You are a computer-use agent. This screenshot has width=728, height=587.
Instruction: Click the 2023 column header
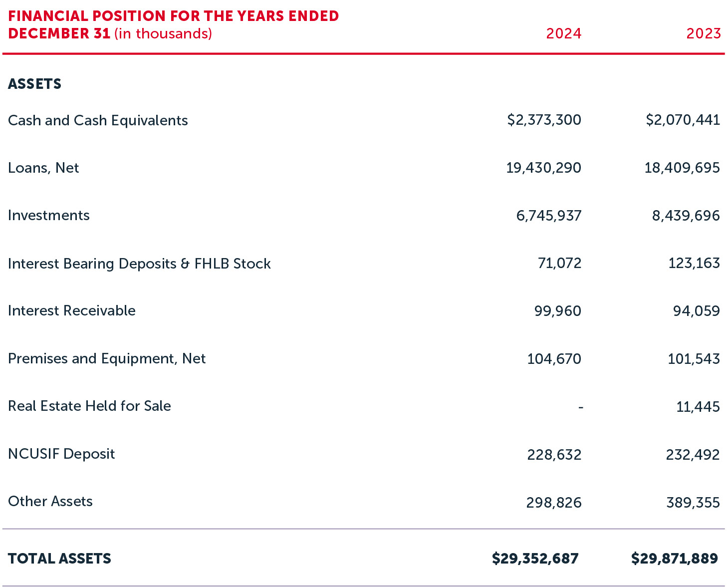(x=703, y=33)
